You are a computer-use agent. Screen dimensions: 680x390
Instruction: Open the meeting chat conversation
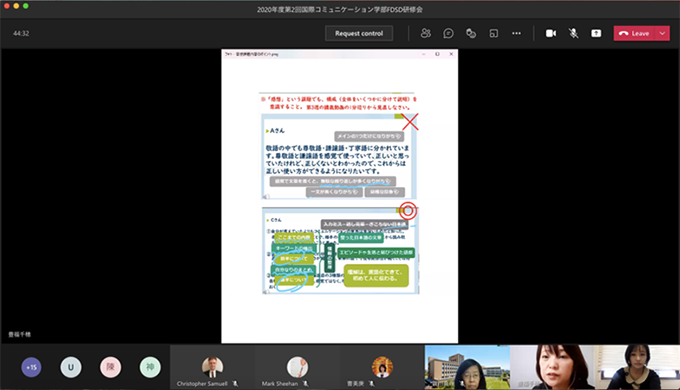click(x=448, y=33)
